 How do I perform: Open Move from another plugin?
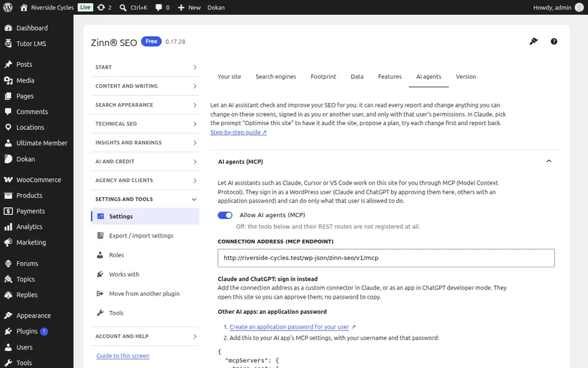pos(145,294)
